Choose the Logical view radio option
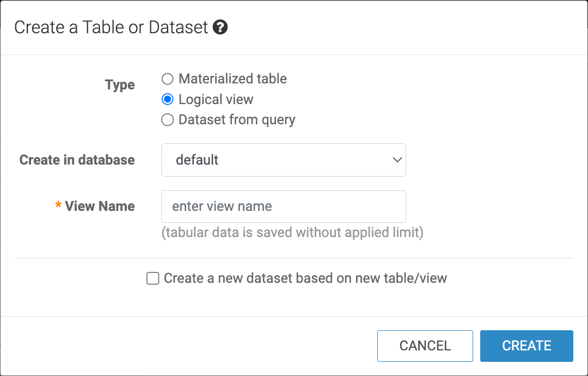 click(x=168, y=100)
